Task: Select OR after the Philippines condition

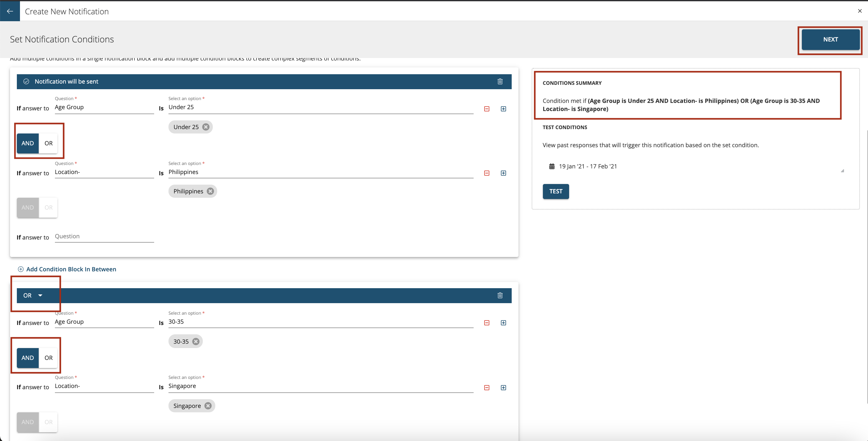Action: coord(49,208)
